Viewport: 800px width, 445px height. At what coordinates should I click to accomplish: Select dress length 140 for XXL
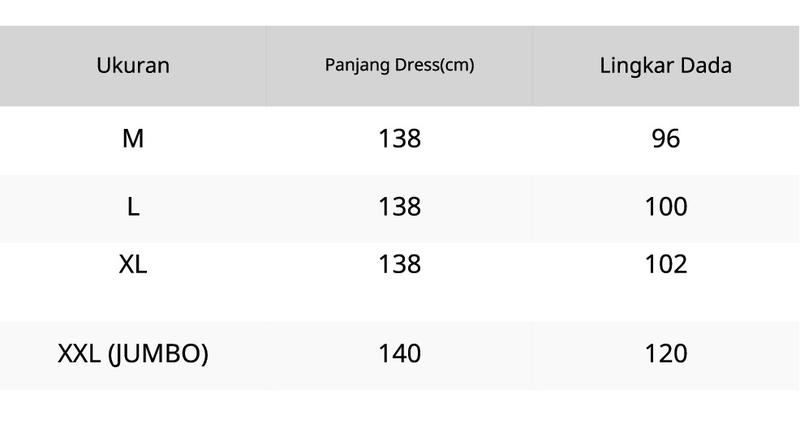(x=399, y=354)
